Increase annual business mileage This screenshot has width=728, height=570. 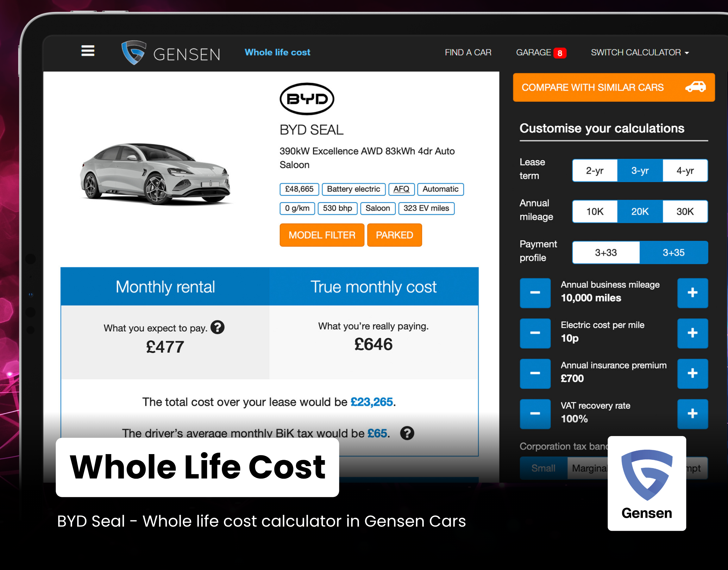coord(692,293)
